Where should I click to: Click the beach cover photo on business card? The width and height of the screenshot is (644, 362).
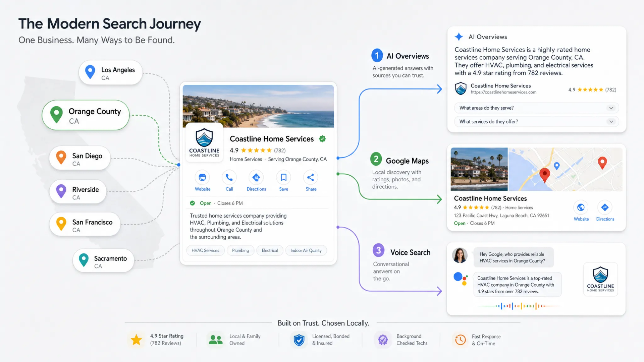coord(258,106)
